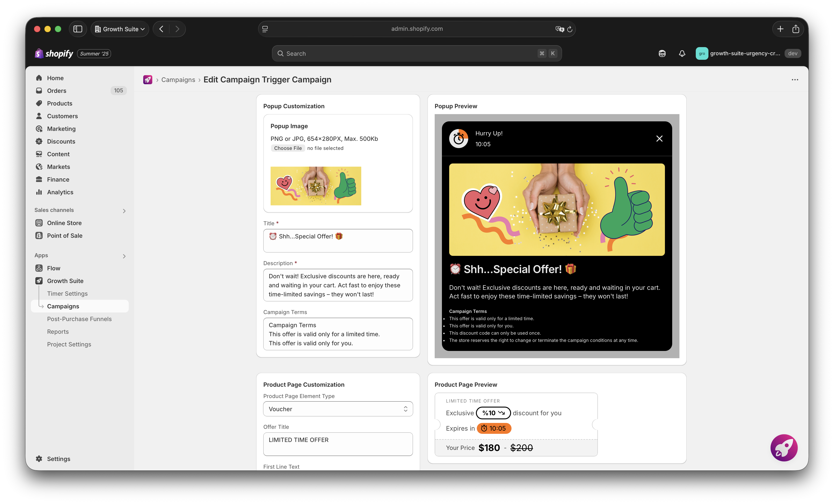The width and height of the screenshot is (834, 504).
Task: Open Online Store icon
Action: 39,223
